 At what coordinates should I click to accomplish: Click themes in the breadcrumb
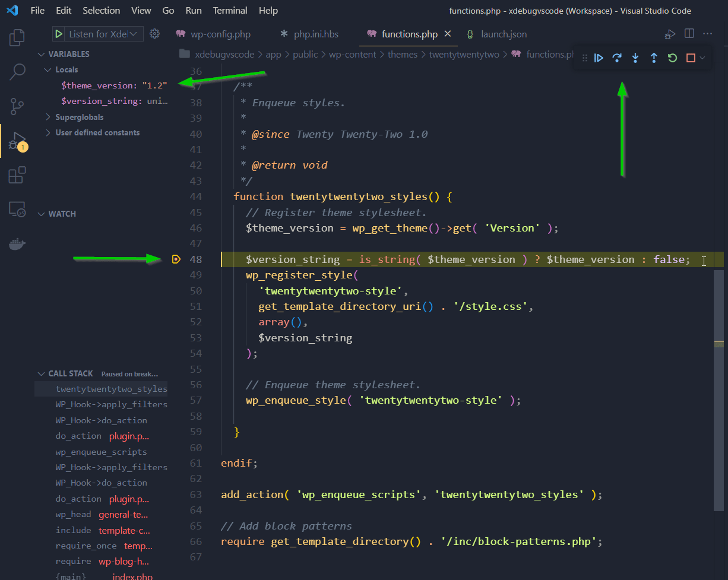tap(403, 54)
